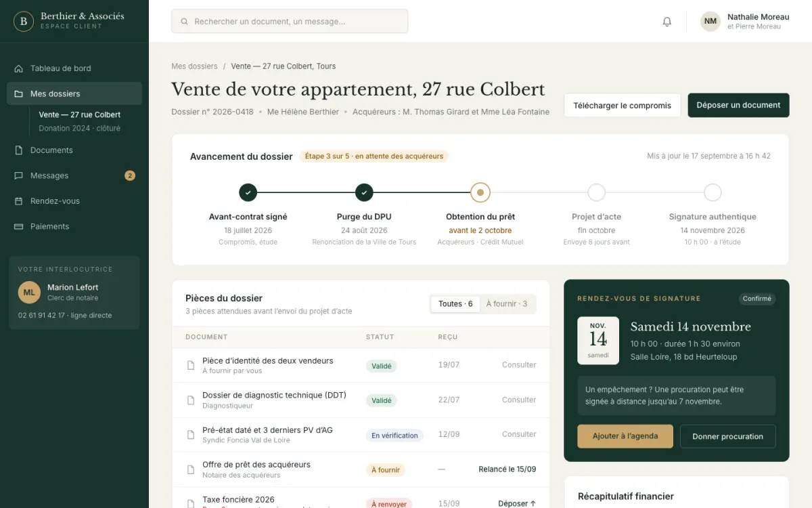
Task: Switch to the À fournir filter tab
Action: [x=507, y=304]
